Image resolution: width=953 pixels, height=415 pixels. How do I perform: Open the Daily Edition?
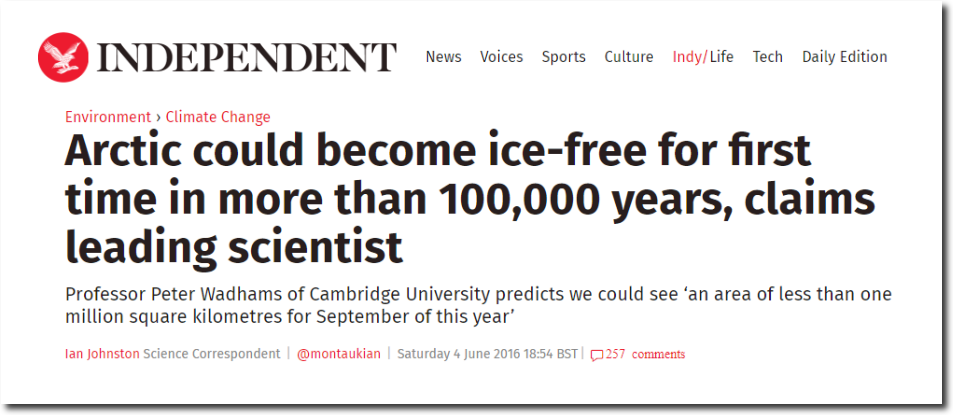(x=845, y=57)
